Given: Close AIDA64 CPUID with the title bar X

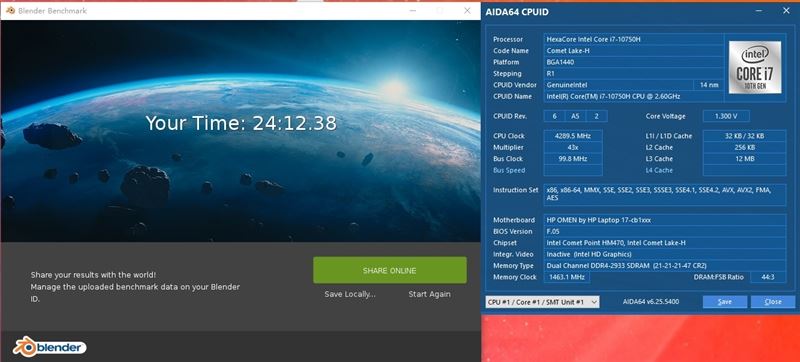Looking at the screenshot, I should [x=786, y=11].
